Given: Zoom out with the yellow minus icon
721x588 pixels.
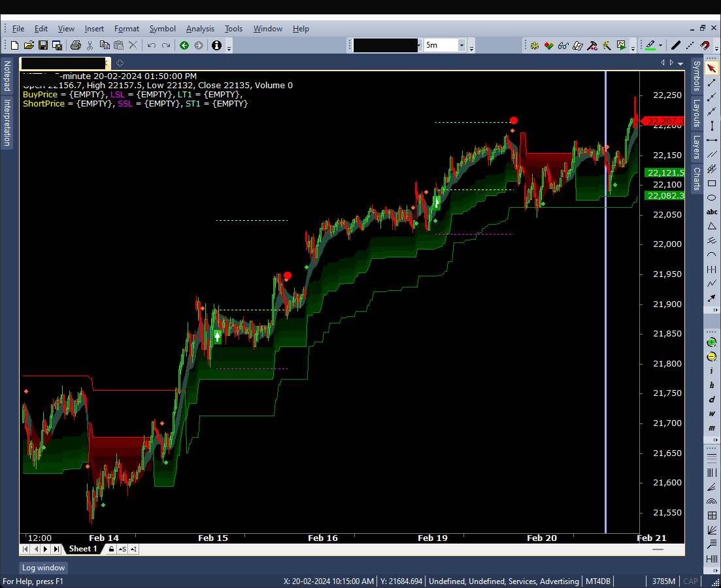Looking at the screenshot, I should click(x=711, y=357).
